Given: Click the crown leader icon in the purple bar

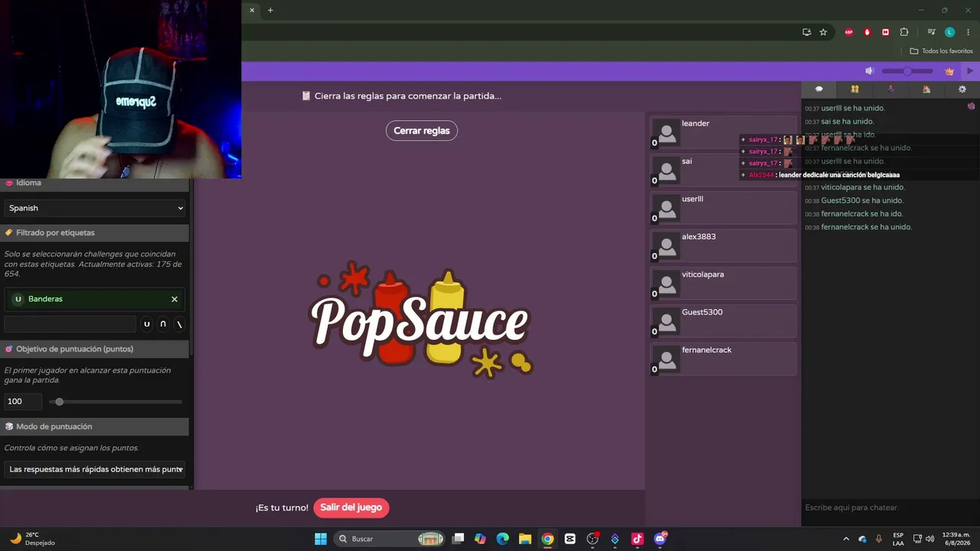Looking at the screenshot, I should [x=949, y=71].
